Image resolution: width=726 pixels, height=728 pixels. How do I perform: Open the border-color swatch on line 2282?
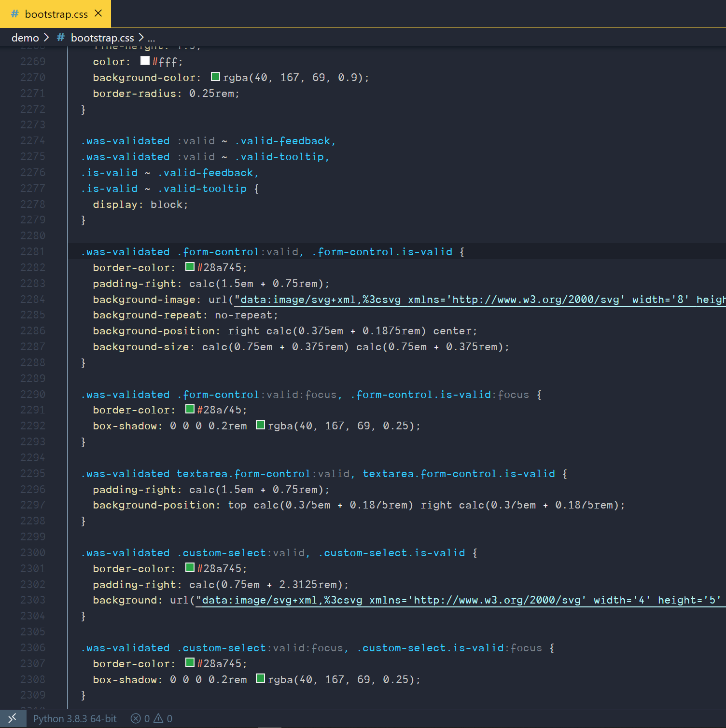tap(190, 267)
